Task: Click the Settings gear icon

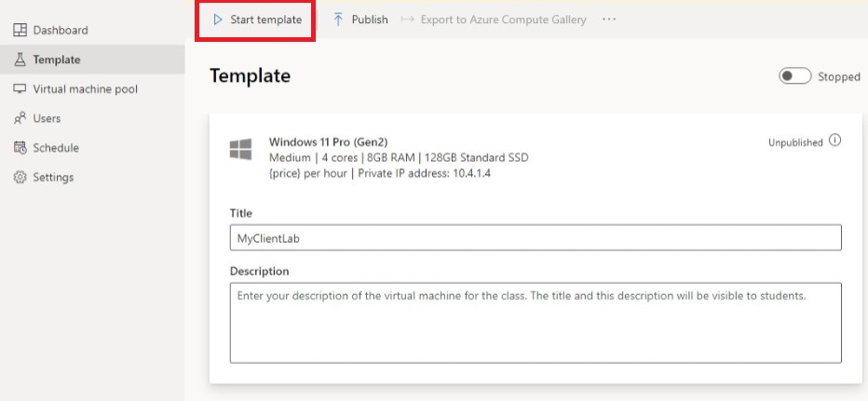Action: (20, 177)
